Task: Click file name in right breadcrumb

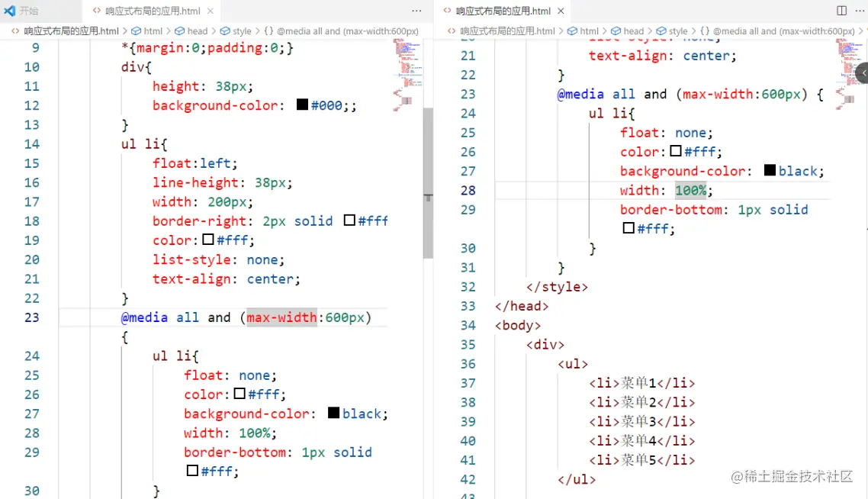Action: click(507, 31)
